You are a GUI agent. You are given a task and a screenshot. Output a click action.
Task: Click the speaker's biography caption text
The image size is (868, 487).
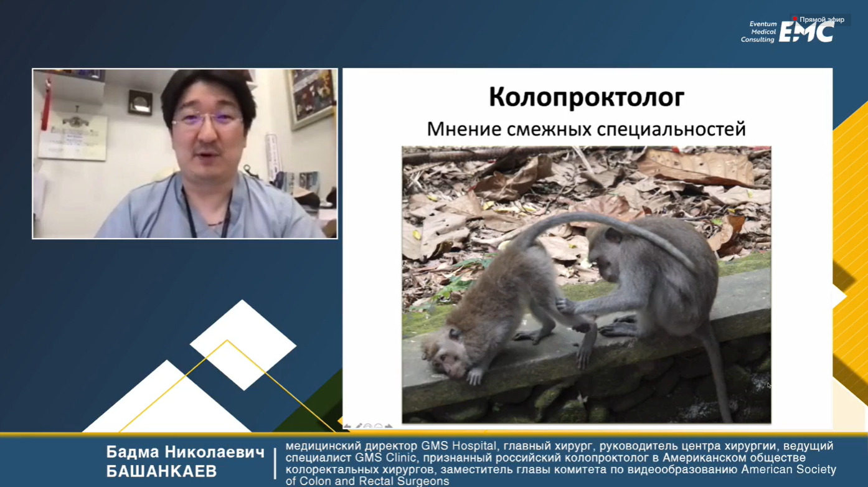[x=560, y=463]
